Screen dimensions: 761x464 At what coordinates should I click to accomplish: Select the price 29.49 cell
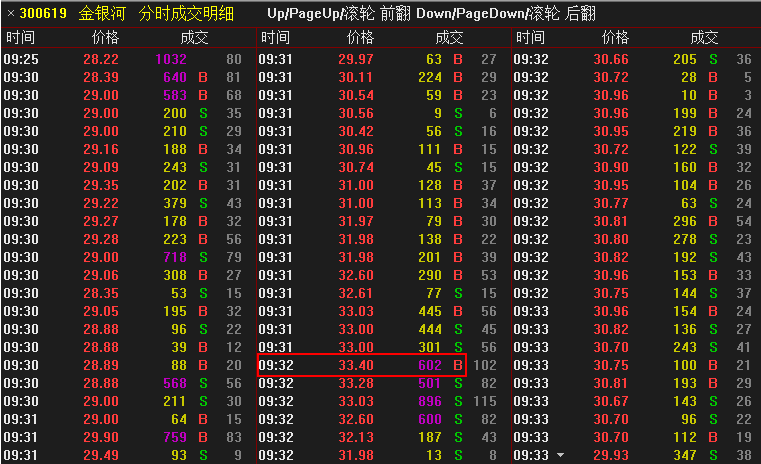point(101,455)
